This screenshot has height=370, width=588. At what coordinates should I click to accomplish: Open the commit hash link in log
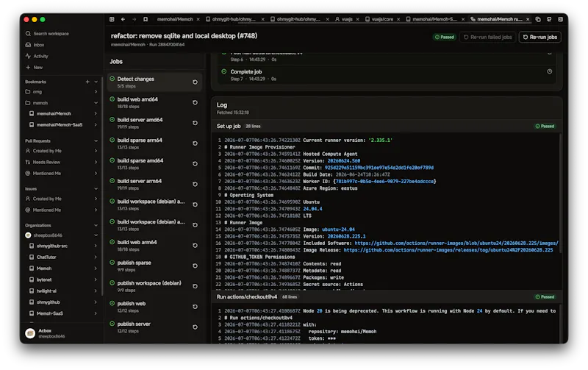click(x=379, y=168)
